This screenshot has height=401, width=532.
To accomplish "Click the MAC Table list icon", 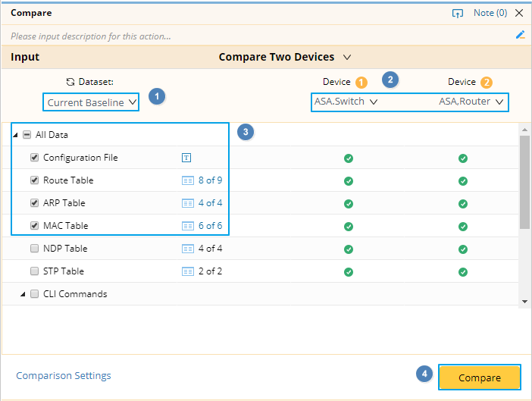I will 188,226.
